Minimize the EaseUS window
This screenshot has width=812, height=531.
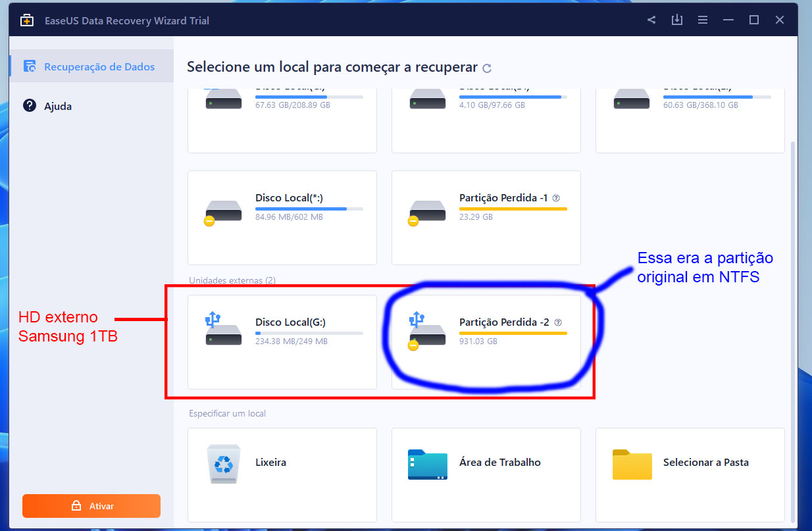729,20
